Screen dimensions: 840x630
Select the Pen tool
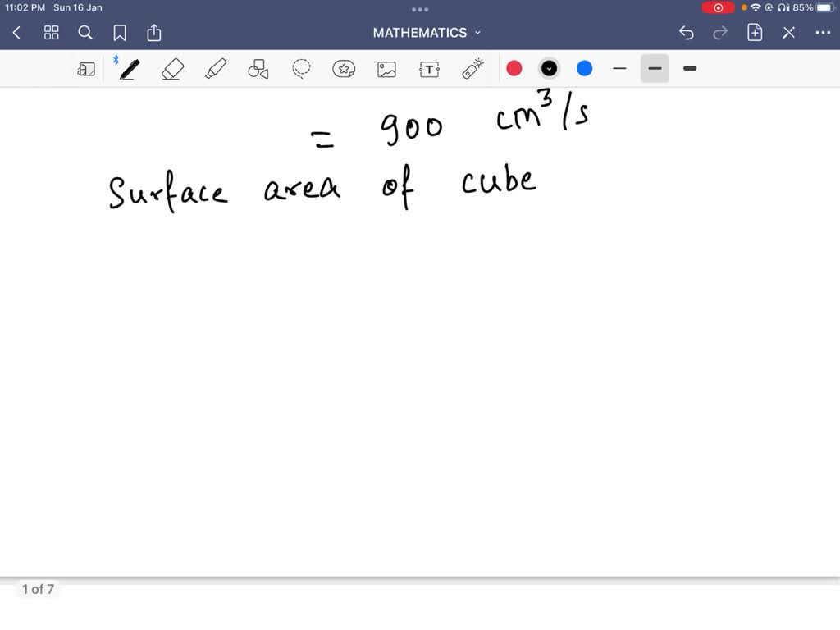[x=129, y=69]
